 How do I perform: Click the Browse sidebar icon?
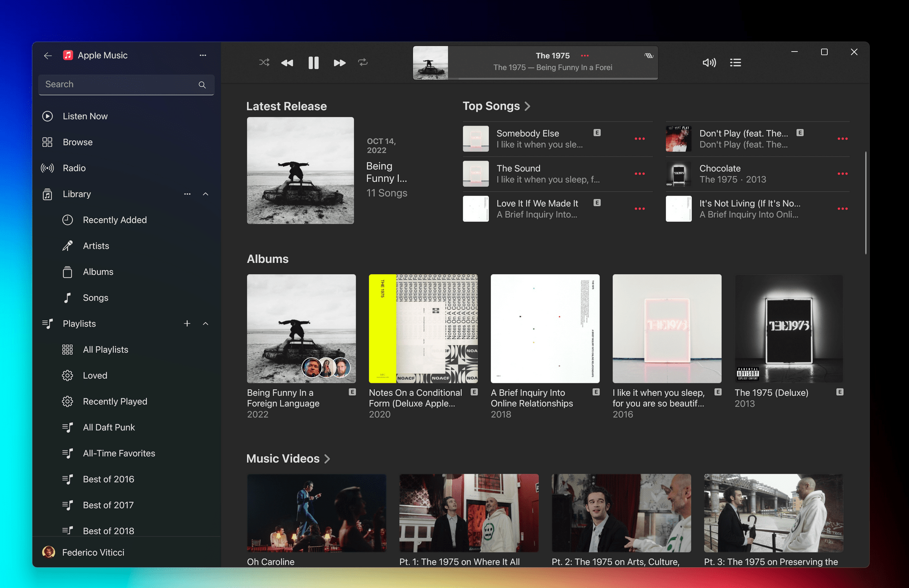[x=47, y=142]
